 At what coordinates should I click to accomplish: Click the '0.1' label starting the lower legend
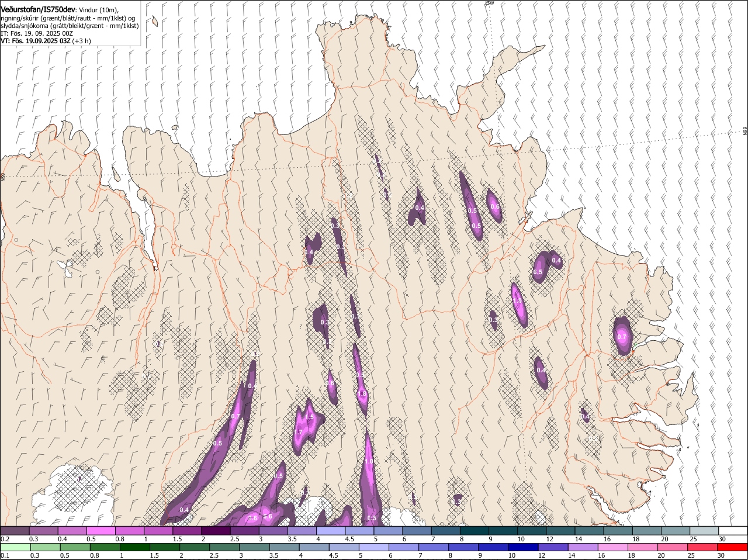pos(5,555)
